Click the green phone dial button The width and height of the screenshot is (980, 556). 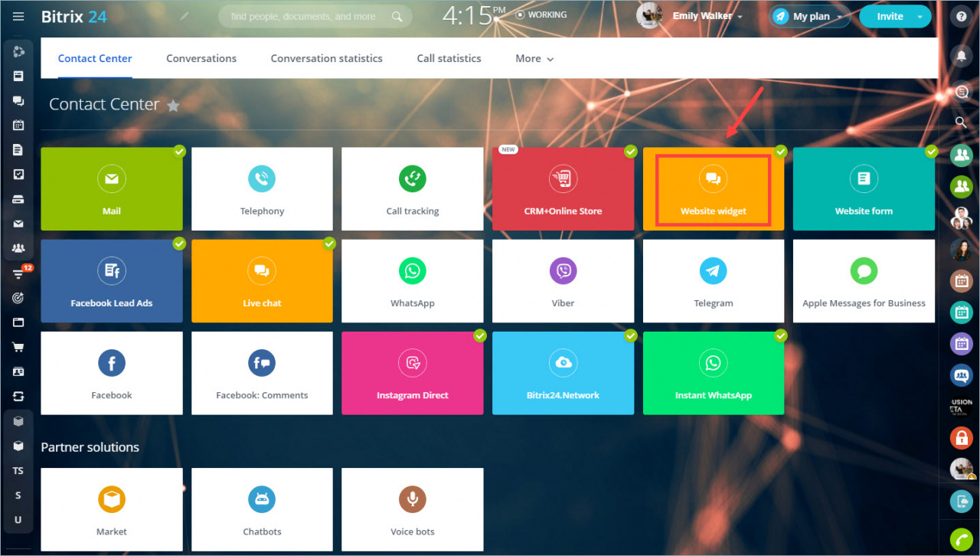coord(961,540)
